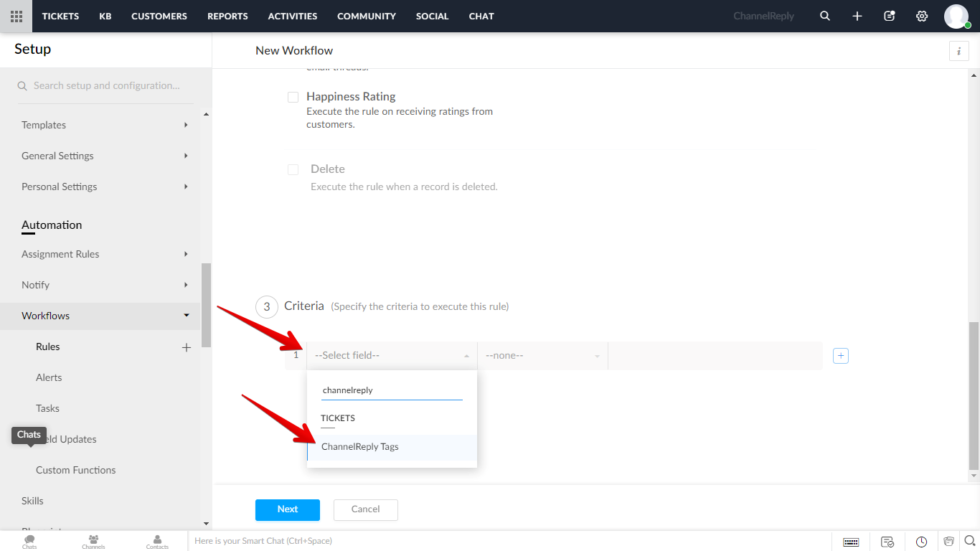
Task: Tick the Delete checkbox
Action: (293, 169)
